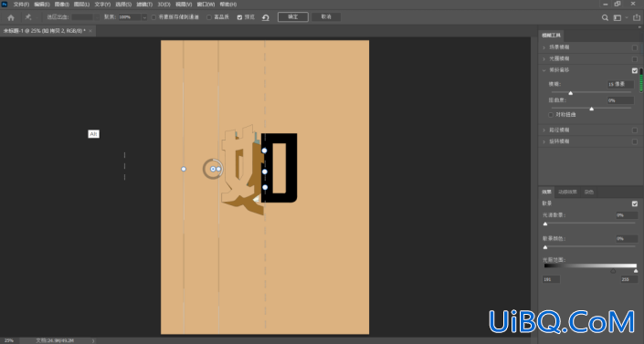
Task: Click the reset (remove all pins) arrow icon
Action: (266, 17)
